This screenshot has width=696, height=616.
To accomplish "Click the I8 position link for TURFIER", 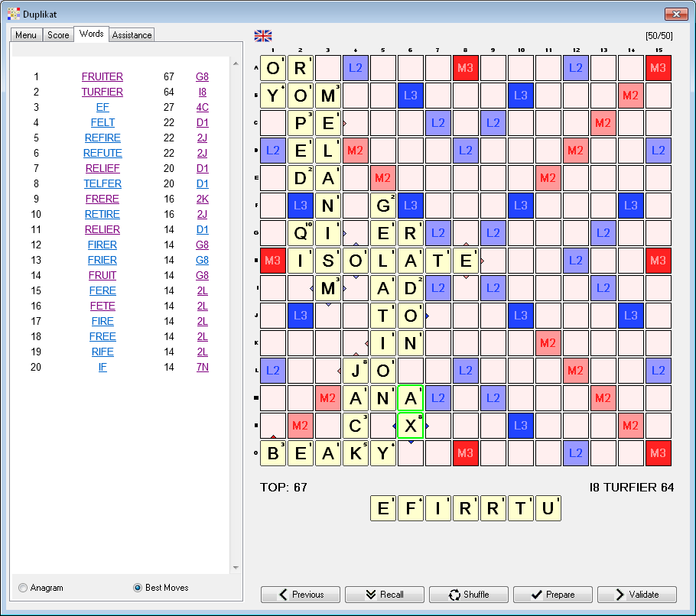I will tap(202, 92).
